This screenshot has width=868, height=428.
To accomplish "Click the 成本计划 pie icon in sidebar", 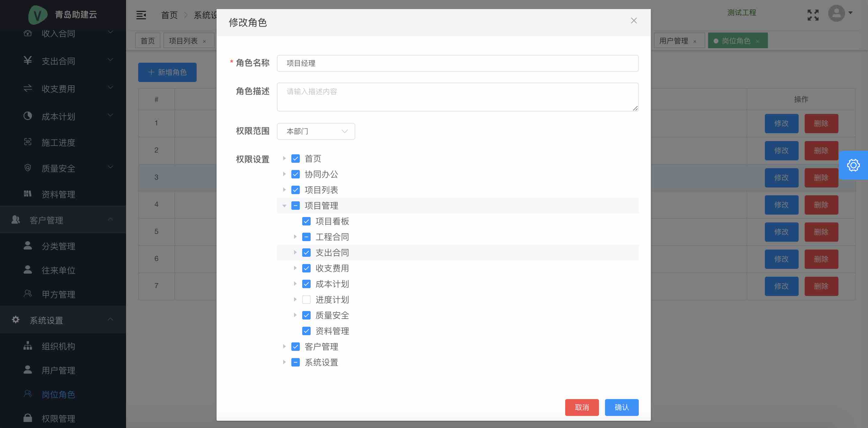I will (28, 116).
